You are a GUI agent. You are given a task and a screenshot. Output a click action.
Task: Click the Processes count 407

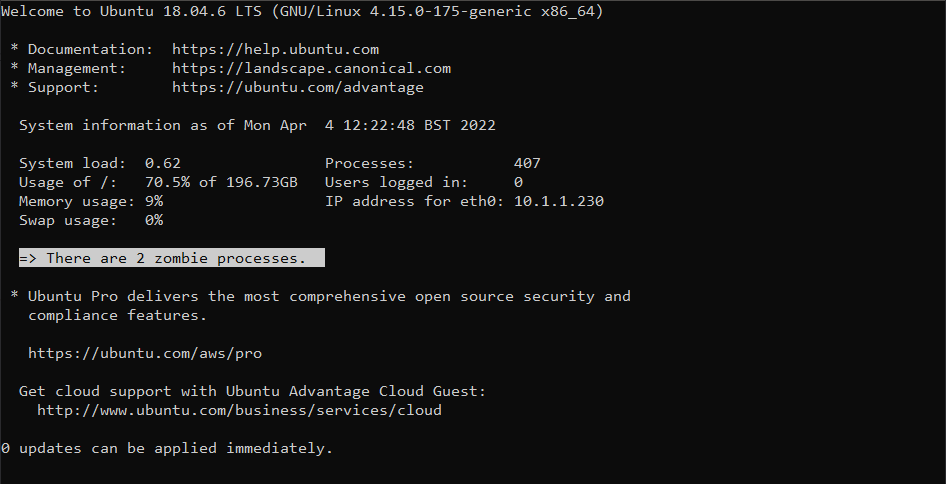[527, 163]
